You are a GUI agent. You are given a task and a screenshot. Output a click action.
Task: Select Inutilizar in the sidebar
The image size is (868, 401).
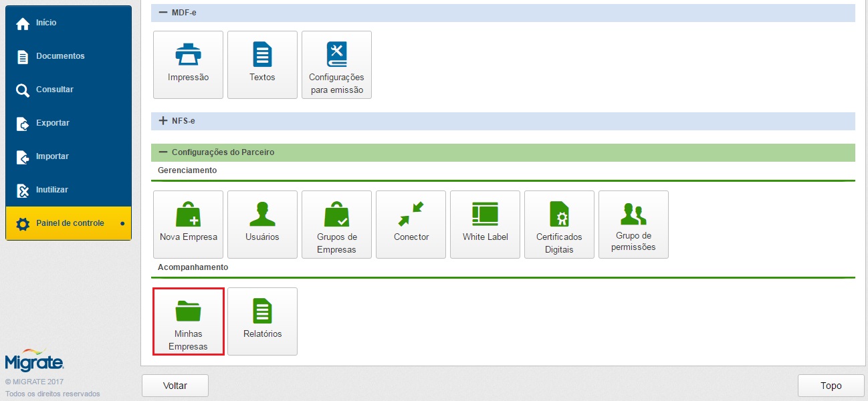pyautogui.click(x=51, y=190)
